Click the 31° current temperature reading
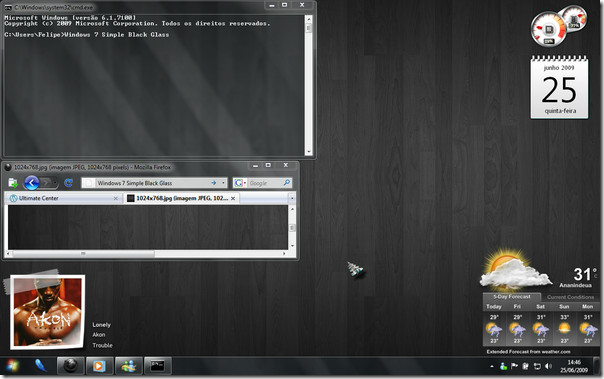This screenshot has height=379, width=604. [x=584, y=274]
